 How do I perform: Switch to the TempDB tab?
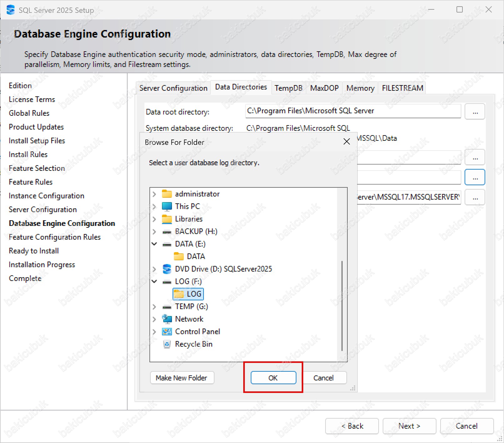pos(288,88)
